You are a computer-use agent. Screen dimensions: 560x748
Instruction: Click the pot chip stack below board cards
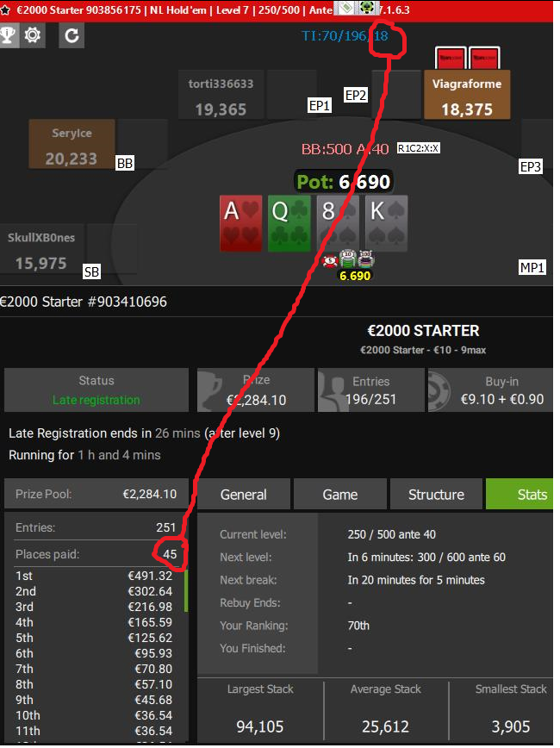pos(349,259)
